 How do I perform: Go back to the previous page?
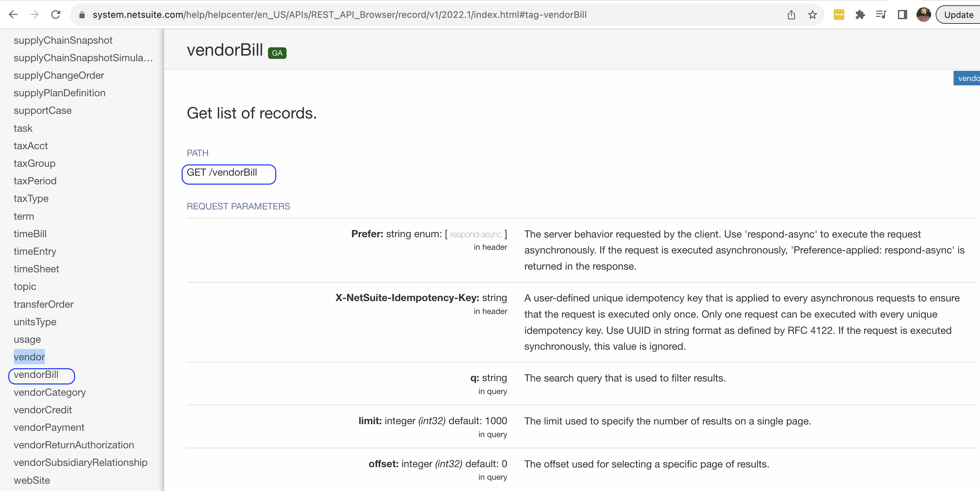coord(14,15)
